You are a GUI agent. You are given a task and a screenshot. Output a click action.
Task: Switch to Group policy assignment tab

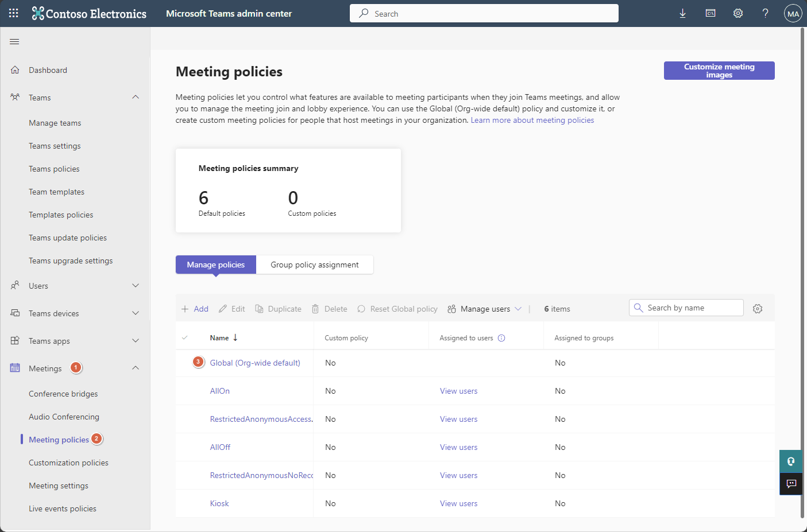pyautogui.click(x=315, y=265)
